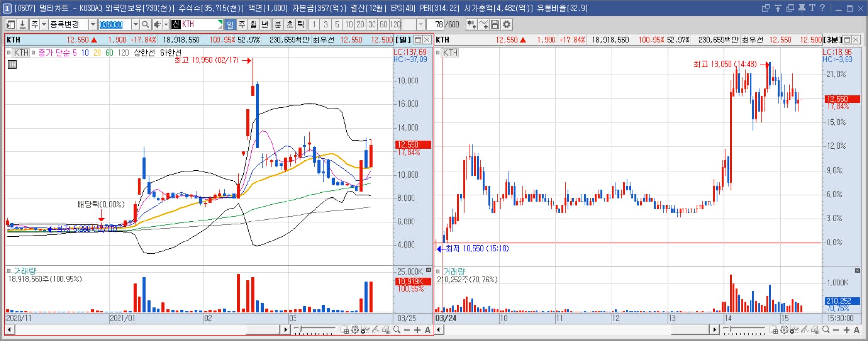
Task: Click left chart scrollbar right arrow
Action: click(285, 330)
